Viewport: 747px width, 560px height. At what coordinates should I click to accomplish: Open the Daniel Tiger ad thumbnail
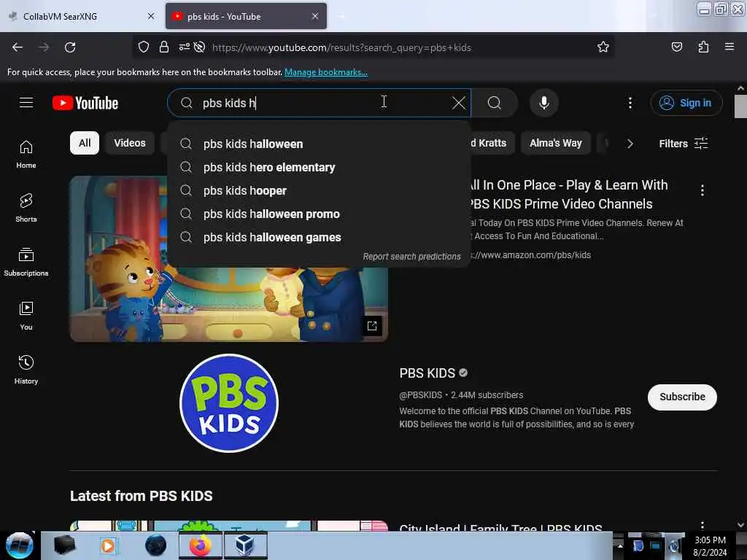point(228,304)
